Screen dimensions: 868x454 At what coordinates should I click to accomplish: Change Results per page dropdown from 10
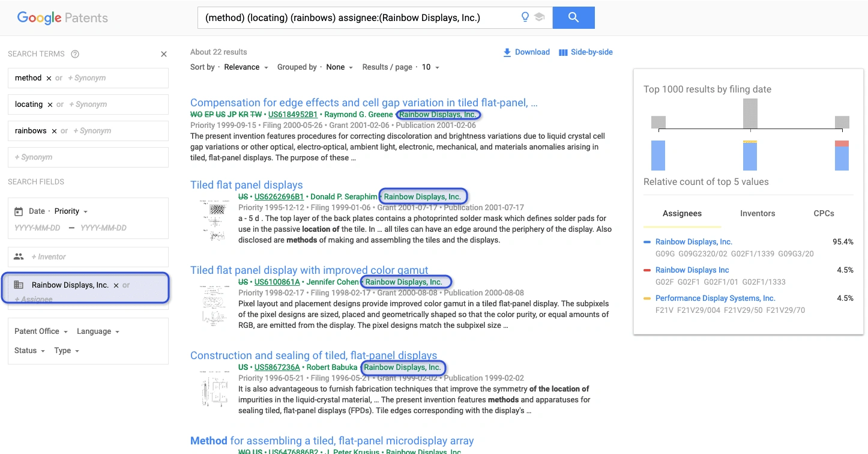(x=430, y=67)
